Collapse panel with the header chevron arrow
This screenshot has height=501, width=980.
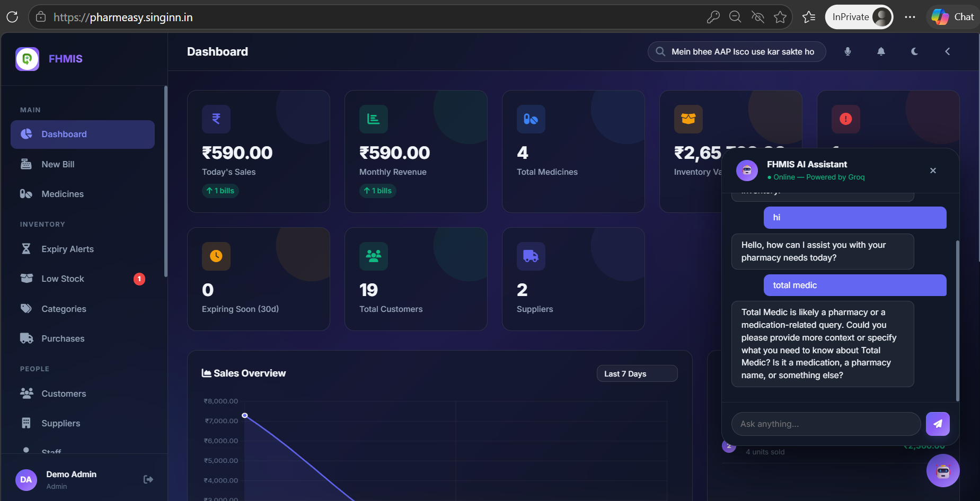coord(947,51)
